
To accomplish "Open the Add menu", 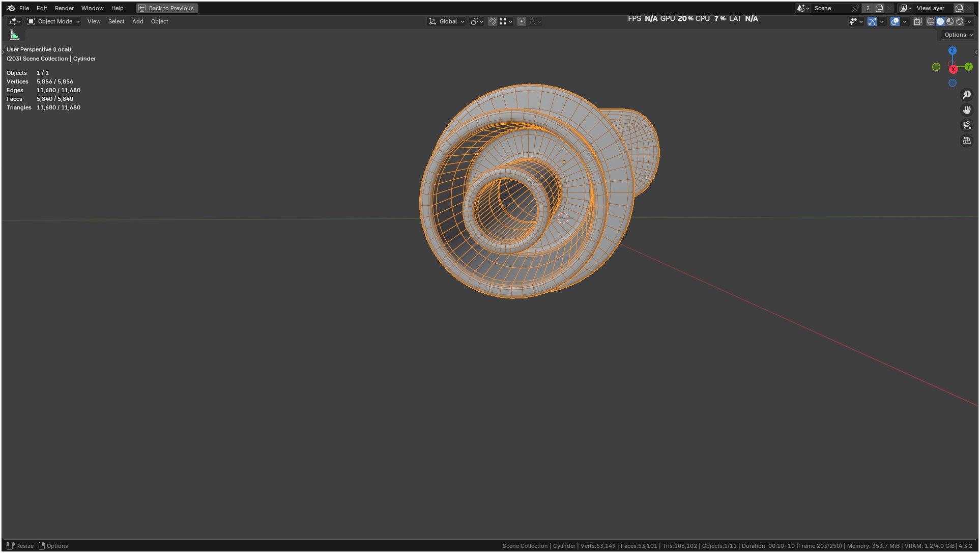I will pos(137,21).
